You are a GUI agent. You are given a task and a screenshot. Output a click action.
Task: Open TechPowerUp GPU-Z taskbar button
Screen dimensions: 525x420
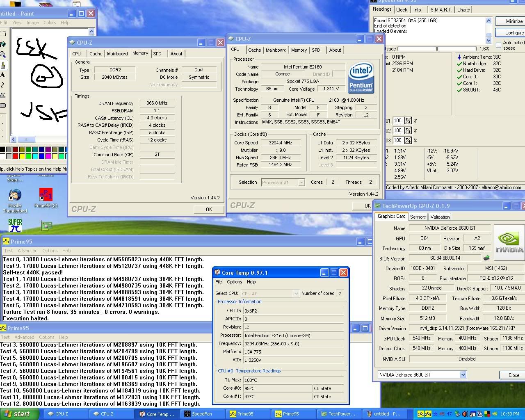[x=338, y=414]
